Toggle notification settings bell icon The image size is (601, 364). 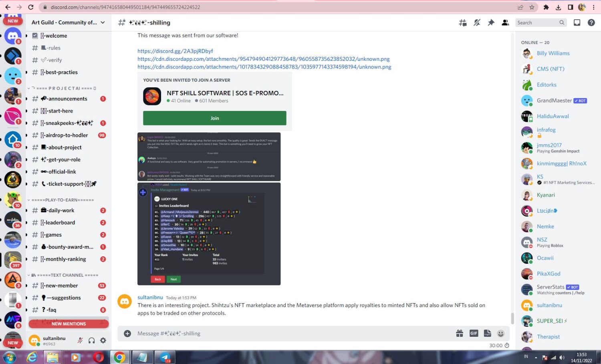[477, 23]
